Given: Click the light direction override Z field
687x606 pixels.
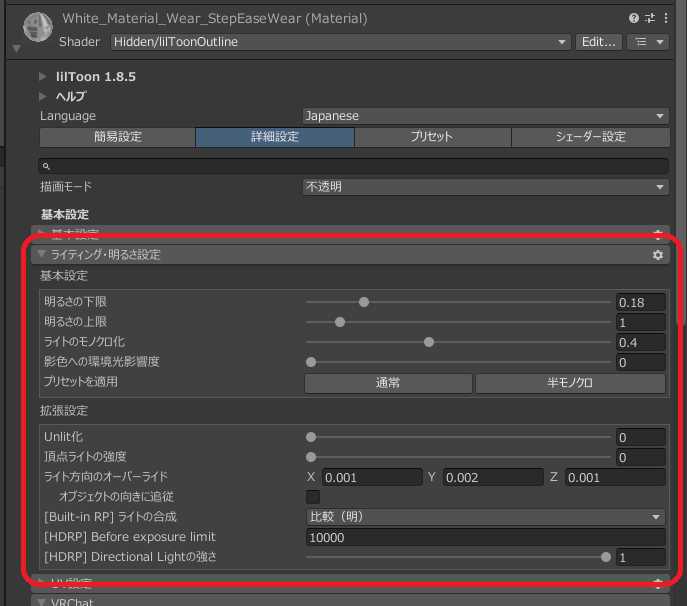Looking at the screenshot, I should (x=615, y=477).
